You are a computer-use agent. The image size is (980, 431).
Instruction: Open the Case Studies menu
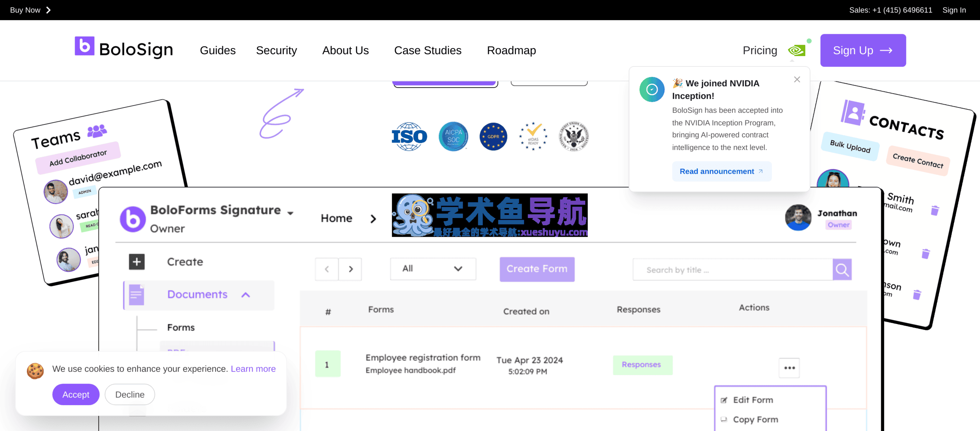427,50
